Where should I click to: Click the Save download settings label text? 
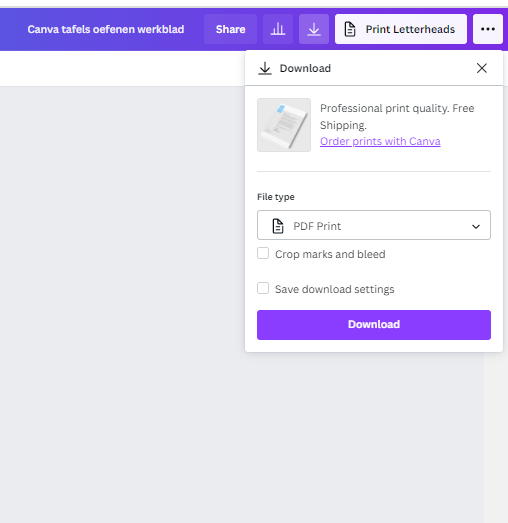pyautogui.click(x=335, y=289)
